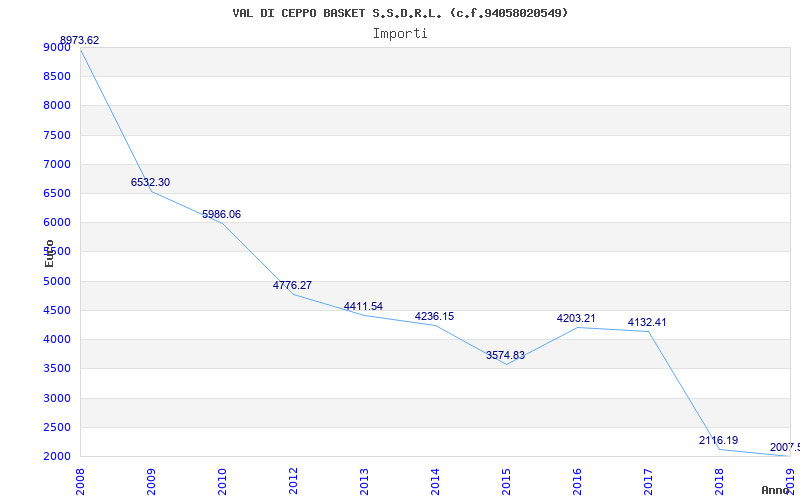This screenshot has height=500, width=800.
Task: Click the 4500 y-axis tick label
Action: (57, 310)
